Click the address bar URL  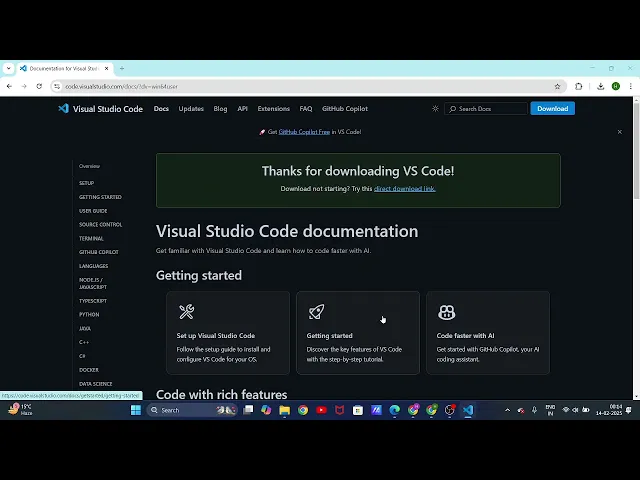click(121, 87)
